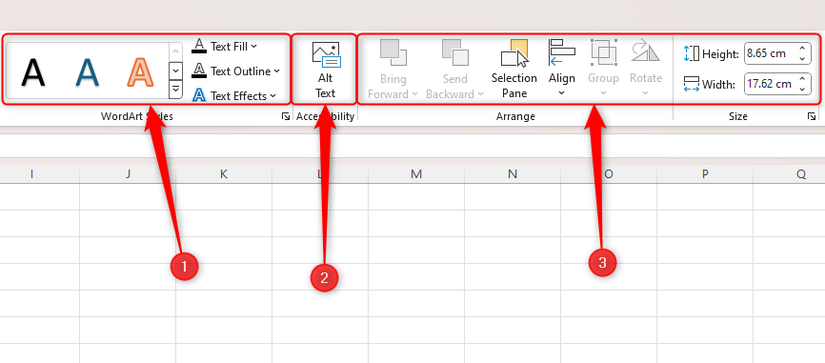Click the Bring Forward icon
825x363 pixels.
click(393, 52)
